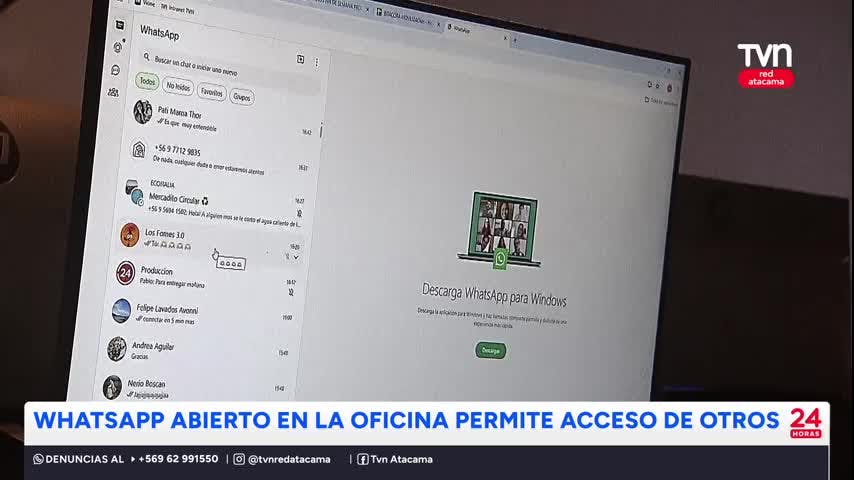The height and width of the screenshot is (480, 854).
Task: Select the Todos filter chip
Action: point(147,82)
